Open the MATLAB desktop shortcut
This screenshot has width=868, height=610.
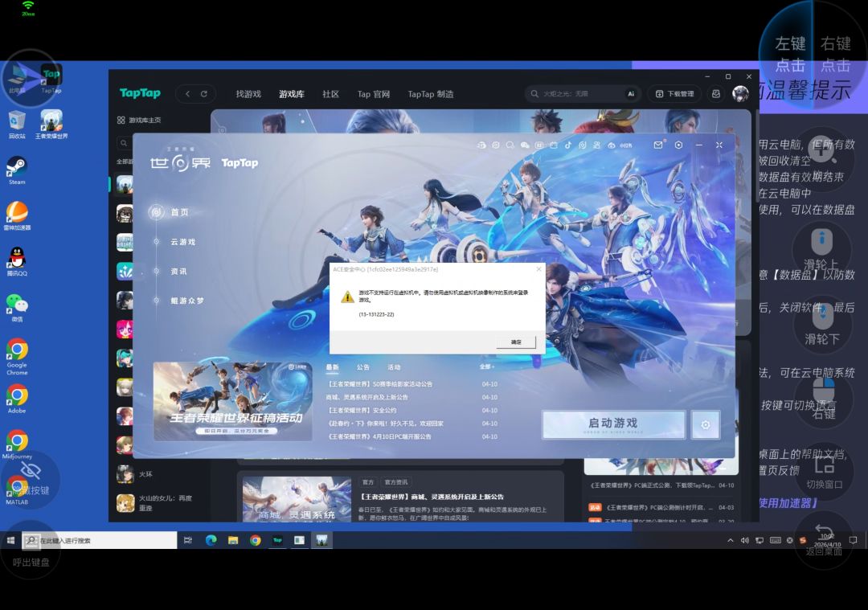pos(17,490)
